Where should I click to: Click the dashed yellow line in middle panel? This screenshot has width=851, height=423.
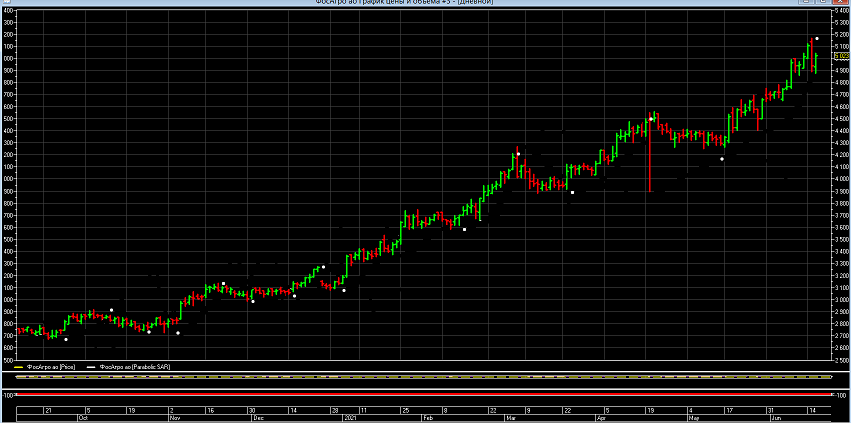tap(424, 376)
